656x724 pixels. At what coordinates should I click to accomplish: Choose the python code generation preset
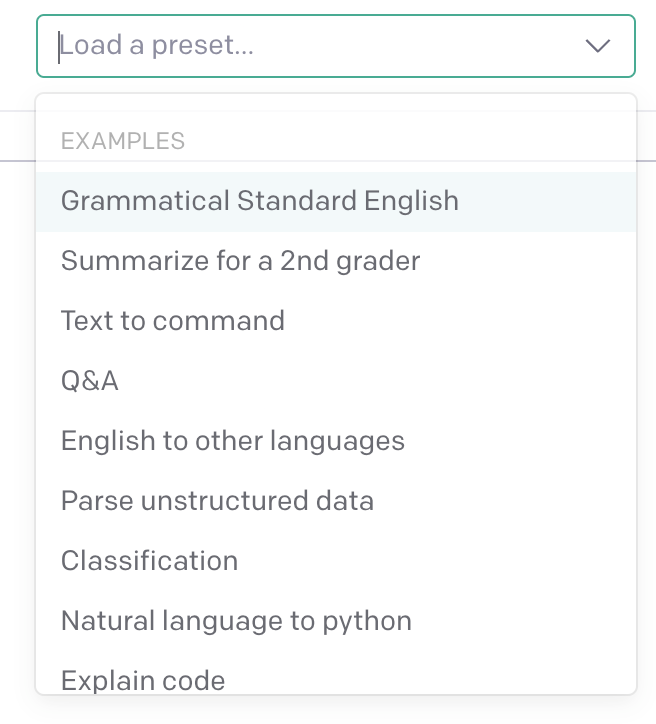(x=236, y=621)
